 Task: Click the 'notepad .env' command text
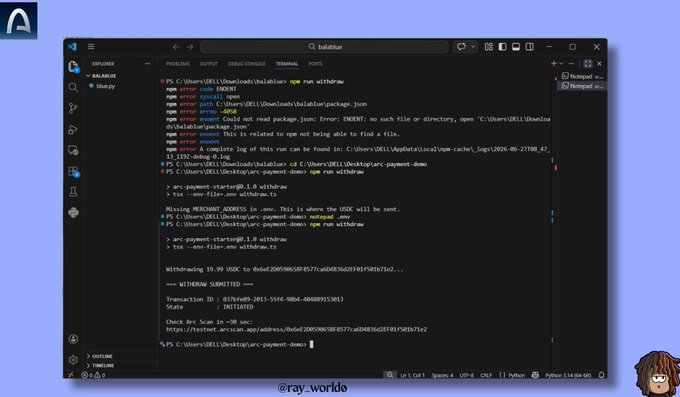pyautogui.click(x=330, y=217)
